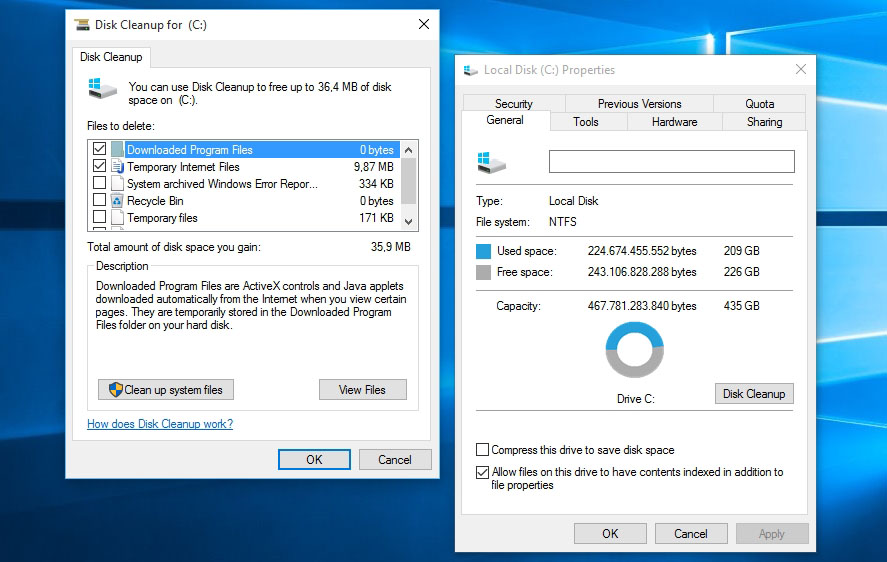Click the '226 GB' free space value
This screenshot has width=887, height=562.
[742, 272]
